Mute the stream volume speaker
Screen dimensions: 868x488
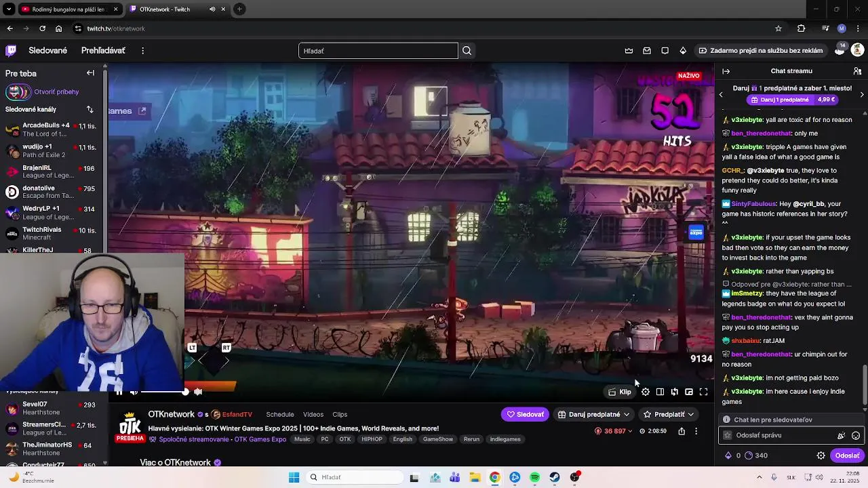click(x=134, y=392)
